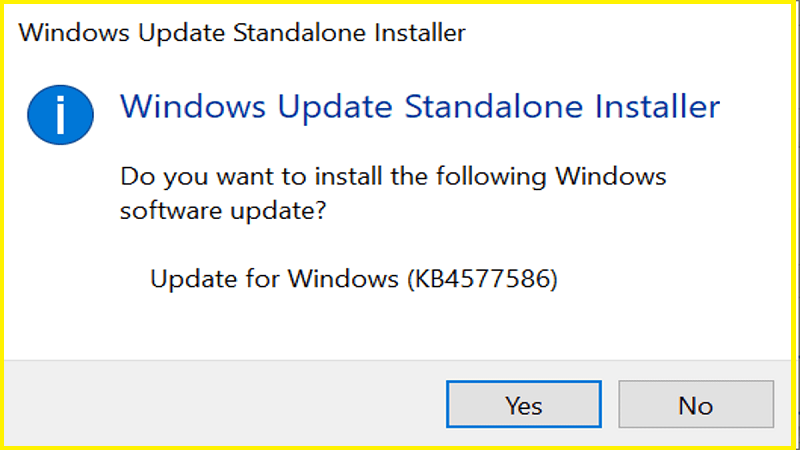Select the KB4577586 update number
The height and width of the screenshot is (450, 800).
point(482,278)
